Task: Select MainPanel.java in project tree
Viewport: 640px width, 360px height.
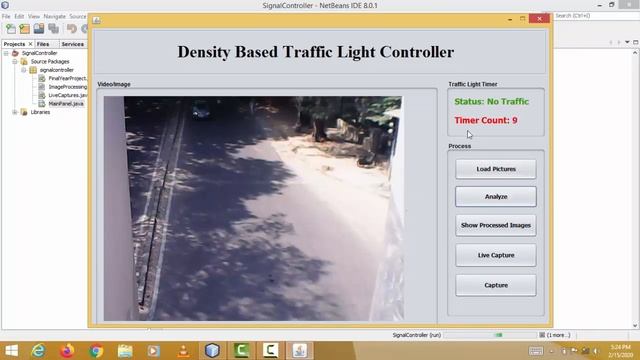Action: 66,104
